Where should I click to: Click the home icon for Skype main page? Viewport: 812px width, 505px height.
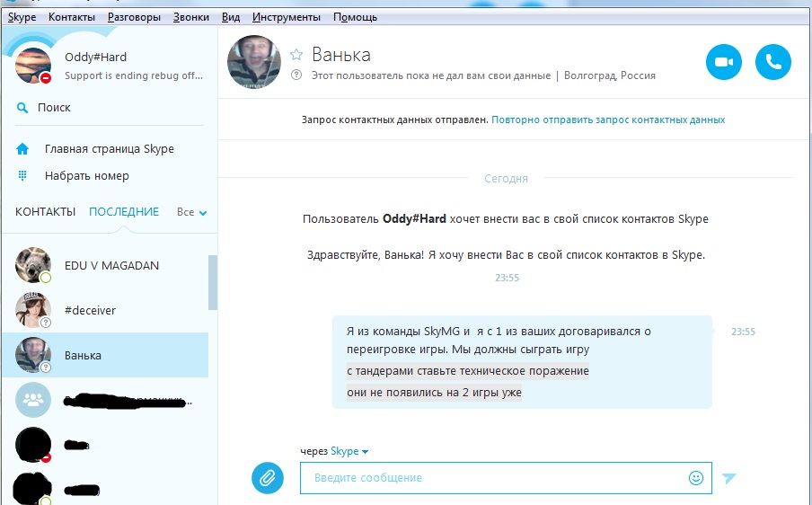22,149
